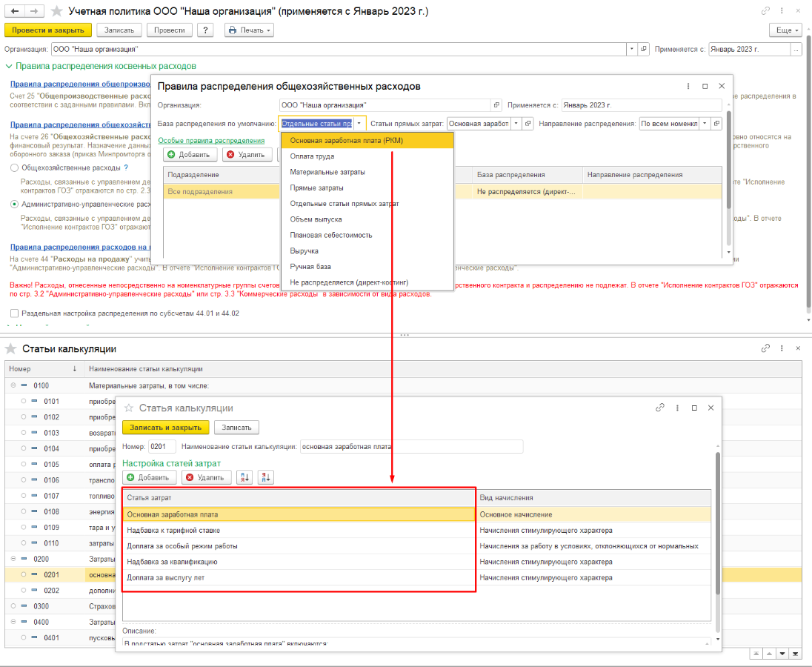Select Общехозяйственные расходы radio button
The height and width of the screenshot is (667, 812).
[x=15, y=168]
